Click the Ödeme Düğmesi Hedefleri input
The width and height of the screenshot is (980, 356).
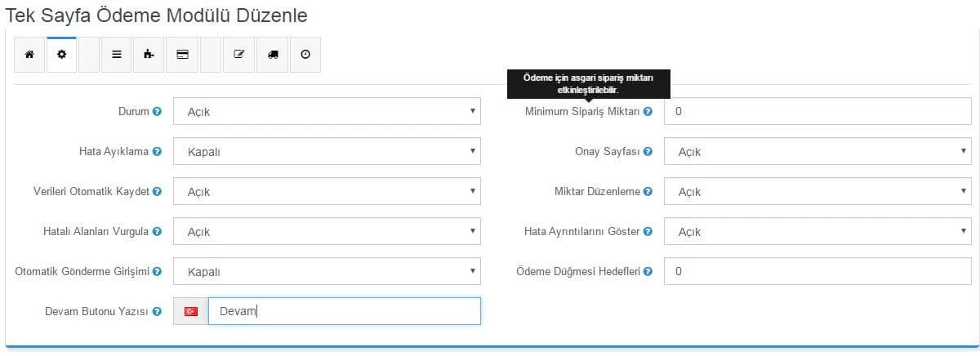[x=817, y=271]
